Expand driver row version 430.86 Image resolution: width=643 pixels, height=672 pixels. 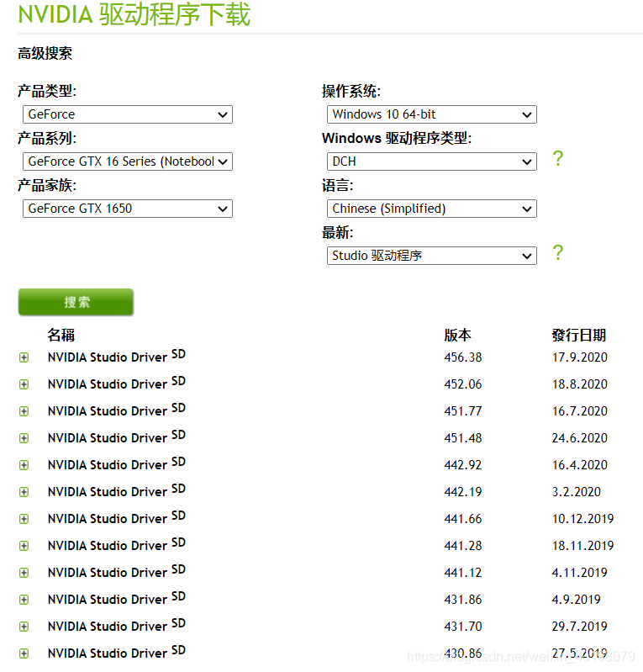pyautogui.click(x=24, y=653)
